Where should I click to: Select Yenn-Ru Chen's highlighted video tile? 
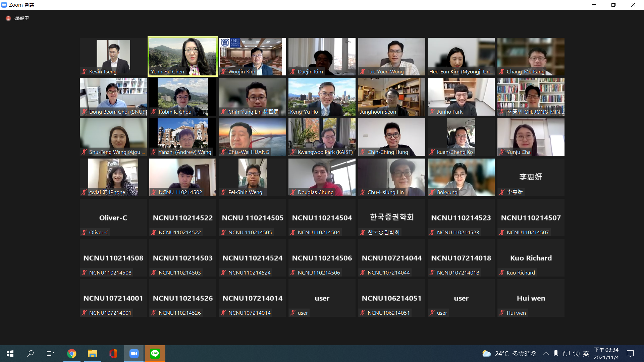tap(183, 56)
